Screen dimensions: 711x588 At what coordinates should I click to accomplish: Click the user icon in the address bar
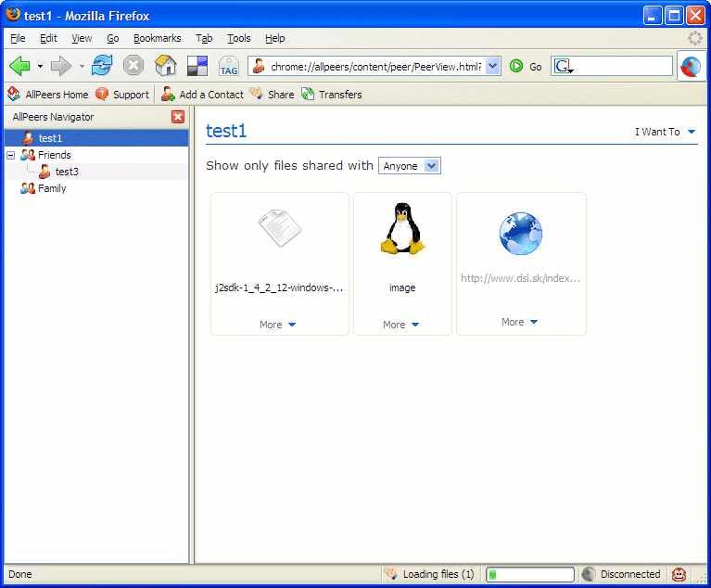pos(259,66)
